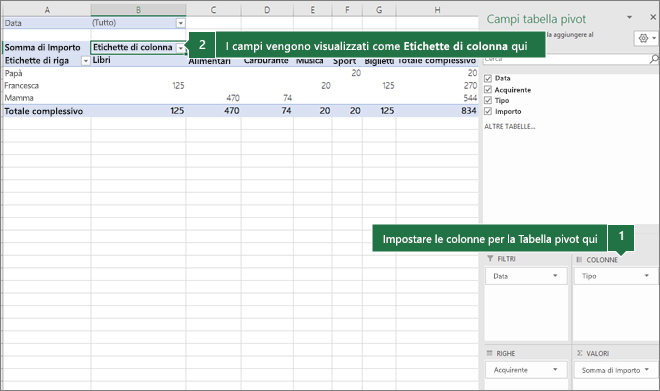Select column B header
This screenshot has width=660, height=391.
[x=138, y=10]
